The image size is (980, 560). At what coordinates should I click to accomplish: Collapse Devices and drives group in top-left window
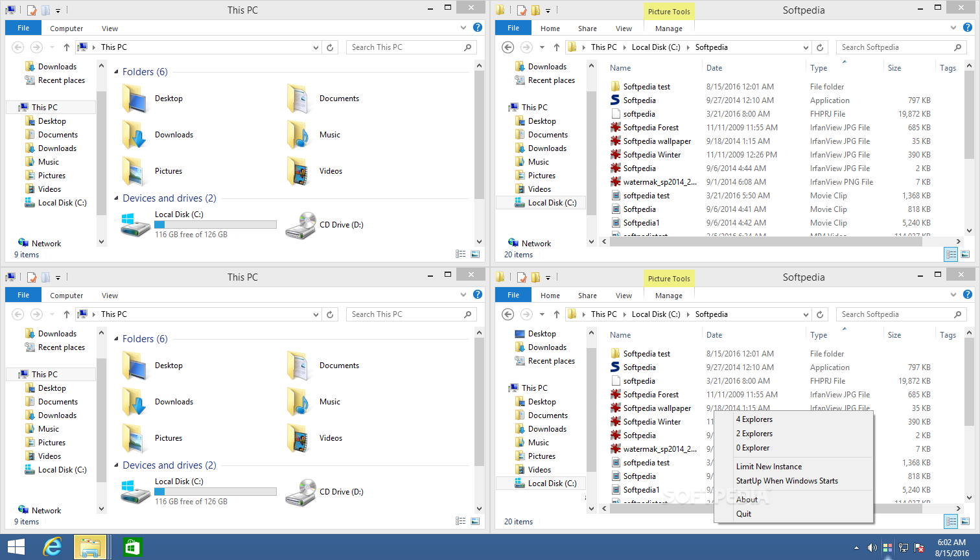(x=117, y=198)
